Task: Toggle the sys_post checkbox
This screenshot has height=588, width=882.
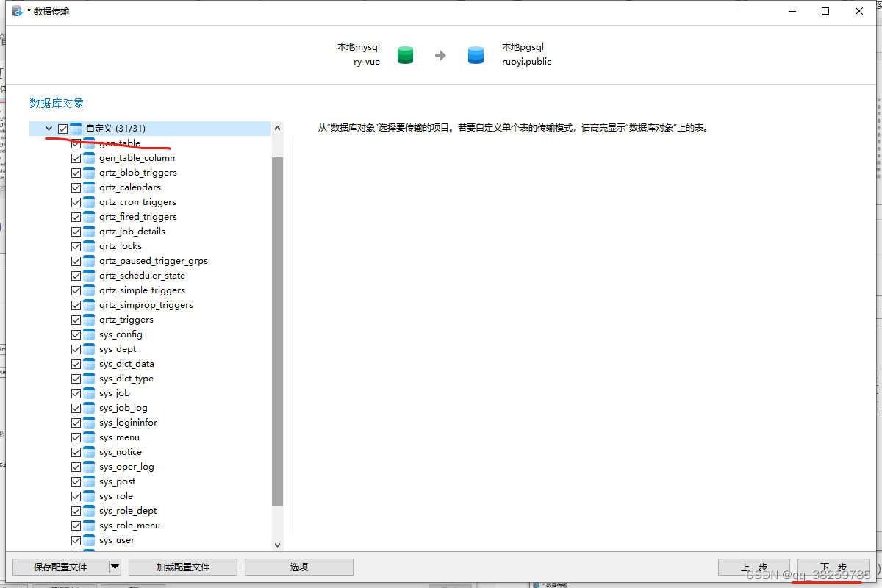Action: coord(76,481)
